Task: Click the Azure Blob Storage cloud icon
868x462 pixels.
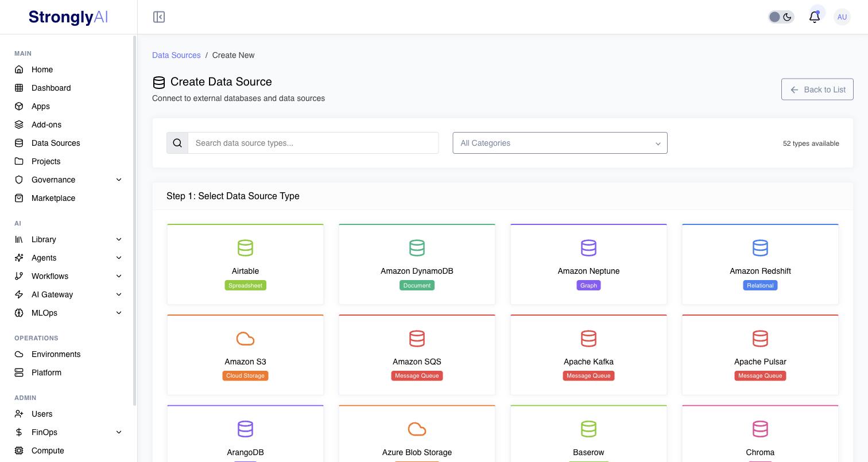Action: tap(417, 429)
